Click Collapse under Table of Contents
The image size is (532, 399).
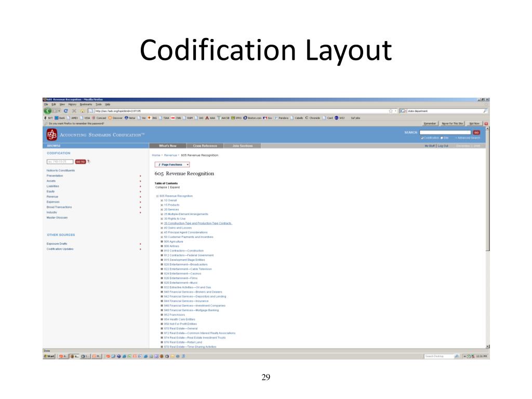pyautogui.click(x=161, y=187)
